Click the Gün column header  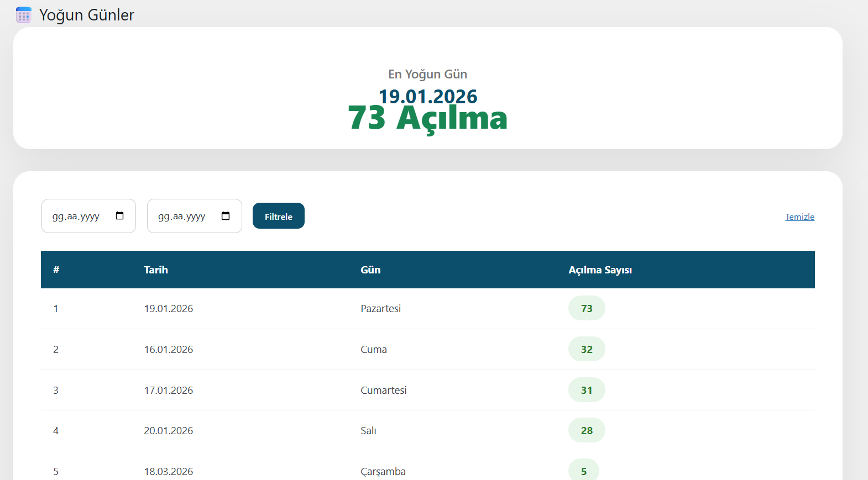point(370,270)
